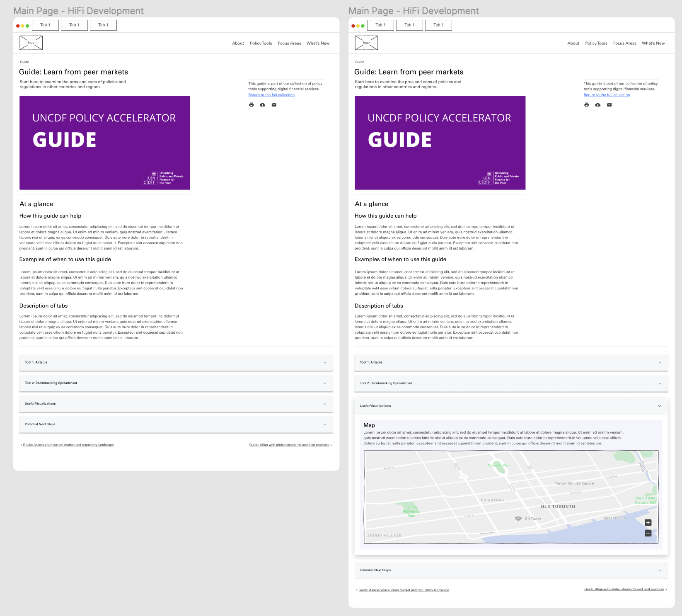Viewport: 682px width, 616px height.
Task: Expand Tool 1: Airtable in right mockup
Action: [x=511, y=362]
